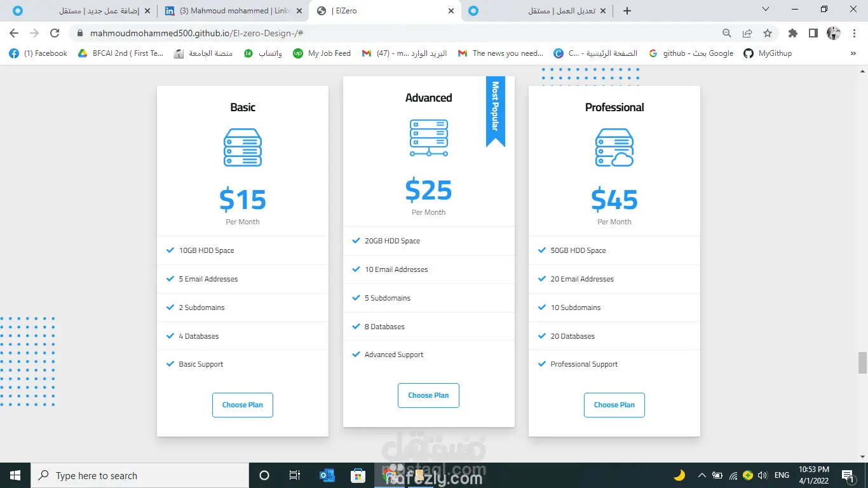
Task: Open the browser side panel icon
Action: click(x=813, y=33)
